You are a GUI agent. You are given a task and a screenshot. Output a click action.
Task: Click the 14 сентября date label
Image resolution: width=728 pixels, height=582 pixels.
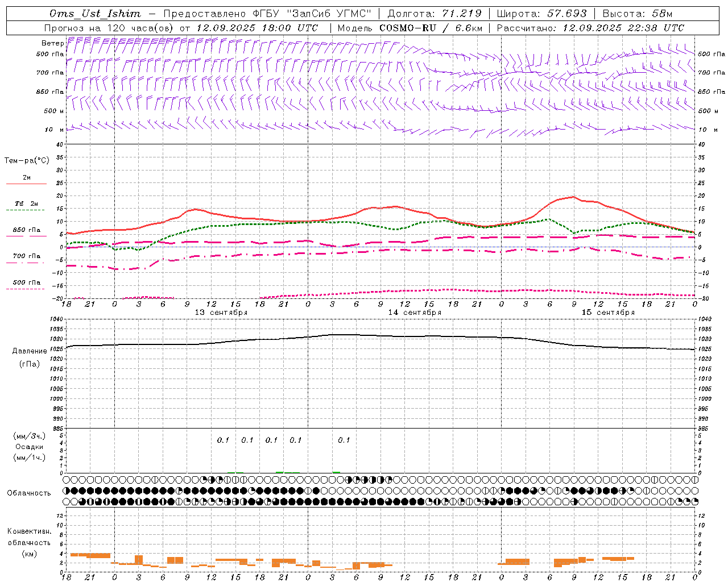point(415,312)
